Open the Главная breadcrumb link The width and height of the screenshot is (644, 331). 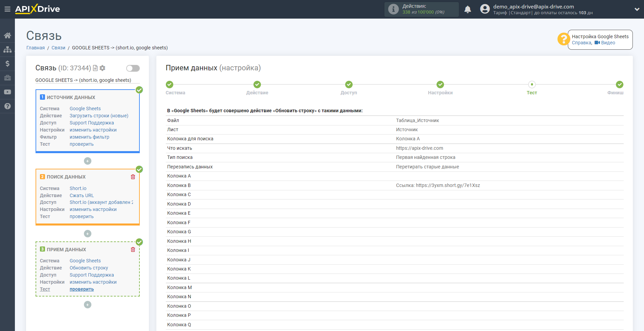(36, 48)
